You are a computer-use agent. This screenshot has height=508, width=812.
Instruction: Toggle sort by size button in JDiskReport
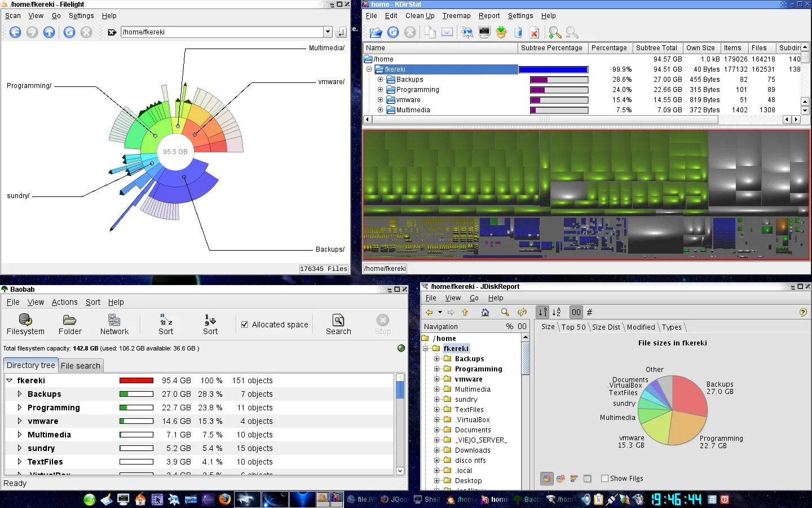pos(542,312)
